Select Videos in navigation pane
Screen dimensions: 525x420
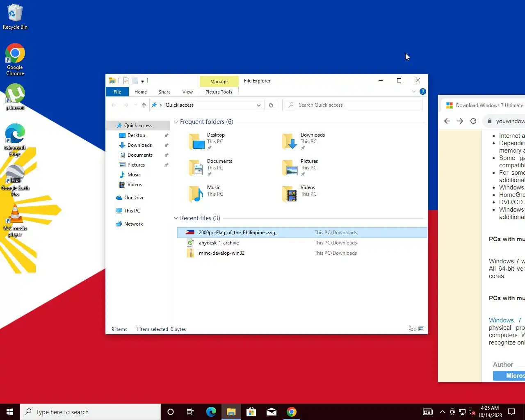point(135,185)
